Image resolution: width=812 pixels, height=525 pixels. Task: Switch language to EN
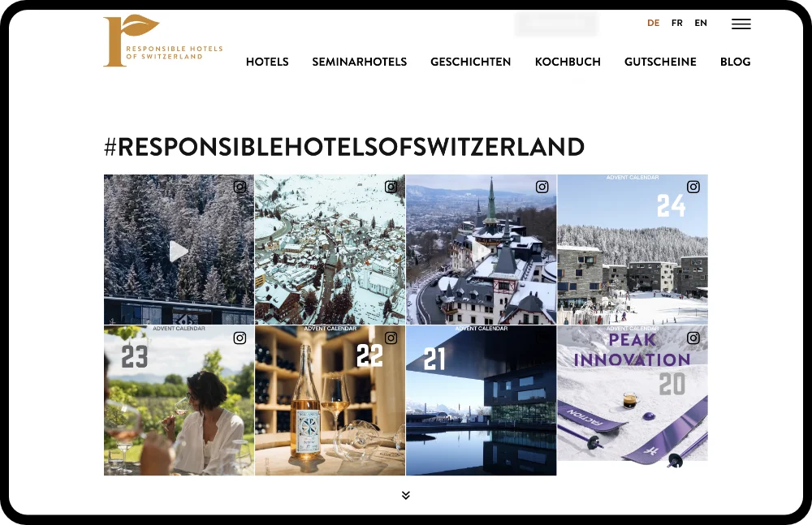[701, 23]
